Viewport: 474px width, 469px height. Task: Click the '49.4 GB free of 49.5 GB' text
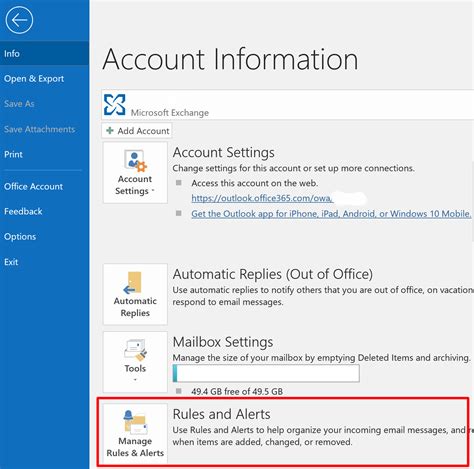tap(237, 391)
